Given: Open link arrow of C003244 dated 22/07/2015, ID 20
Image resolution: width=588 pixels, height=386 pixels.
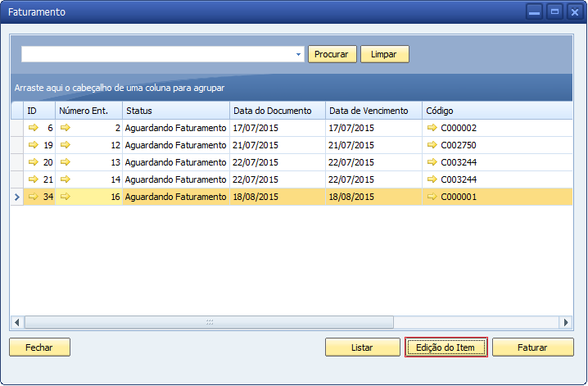Looking at the screenshot, I should [x=432, y=162].
